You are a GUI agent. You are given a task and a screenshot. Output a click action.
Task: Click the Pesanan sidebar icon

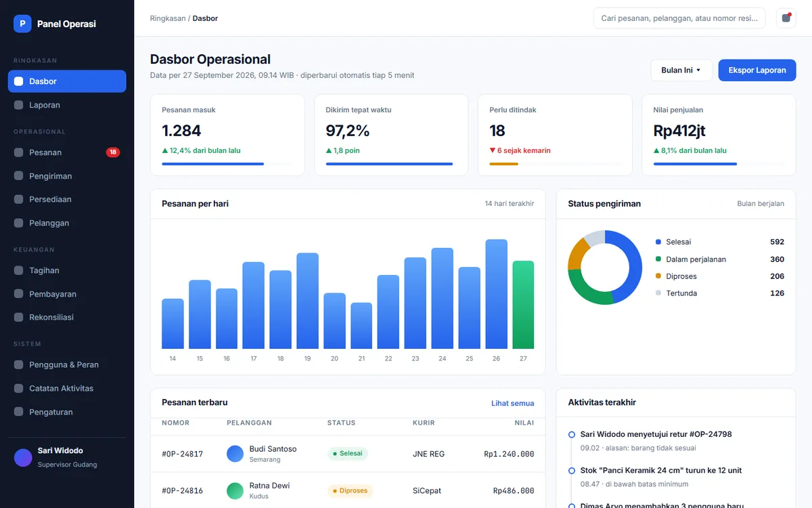pos(18,152)
